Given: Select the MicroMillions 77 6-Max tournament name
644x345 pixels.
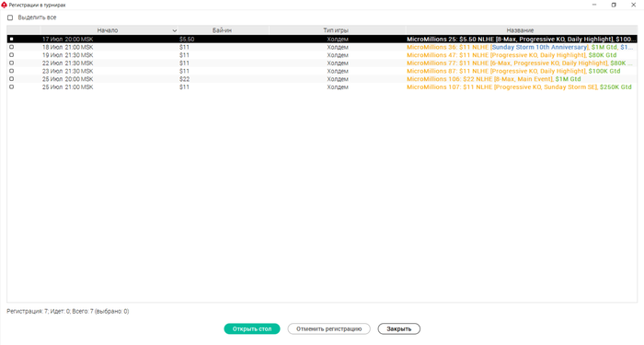Looking at the screenshot, I should [x=520, y=63].
